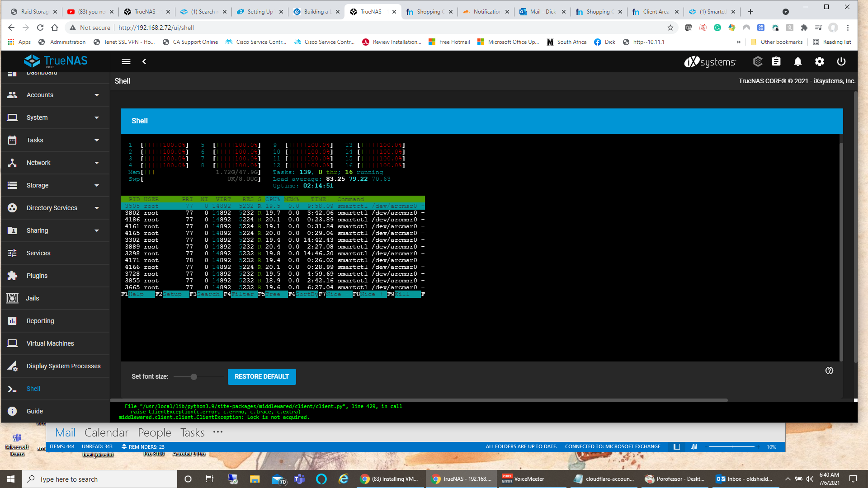Screen dimensions: 868x488
Task: Open the task manager clipboard icon
Action: [x=776, y=61]
